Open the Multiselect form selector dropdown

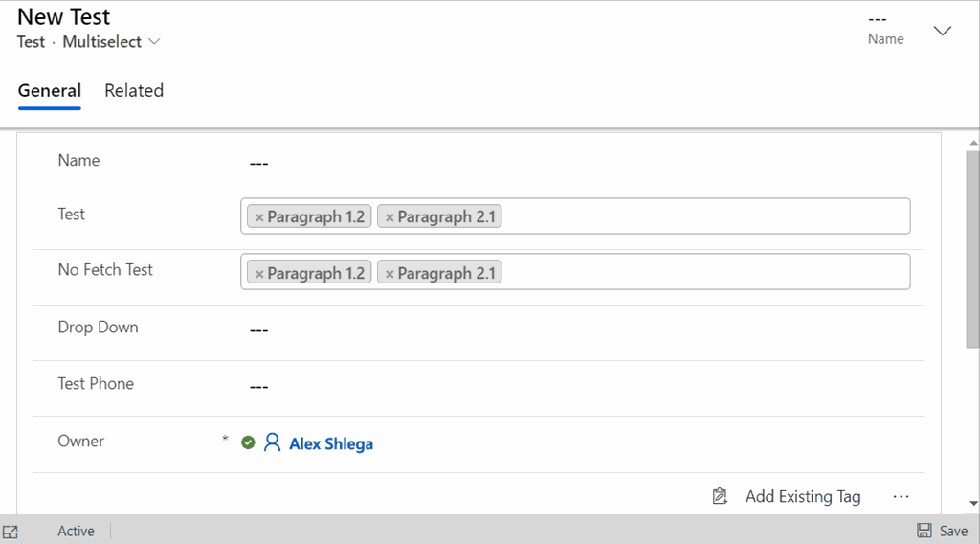tap(111, 42)
